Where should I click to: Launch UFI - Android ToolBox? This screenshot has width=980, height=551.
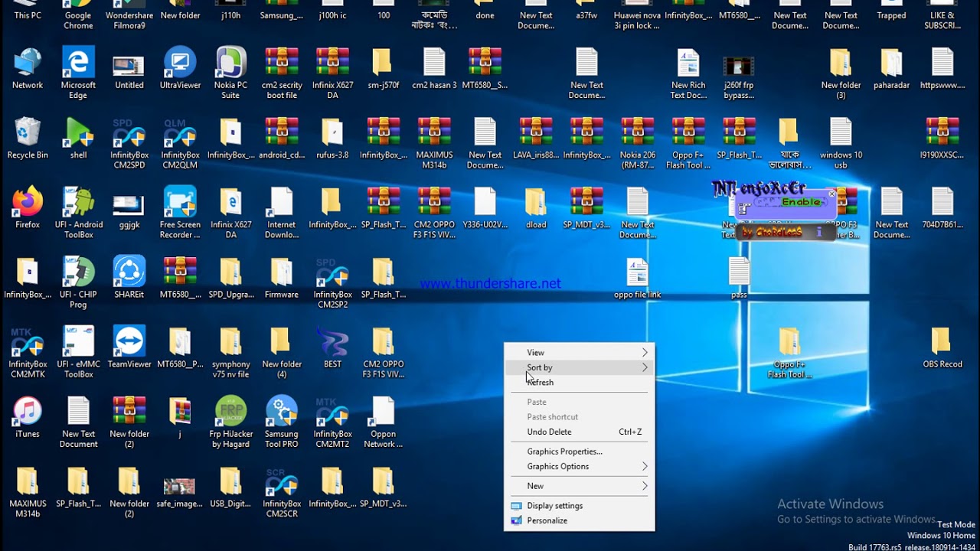point(78,201)
